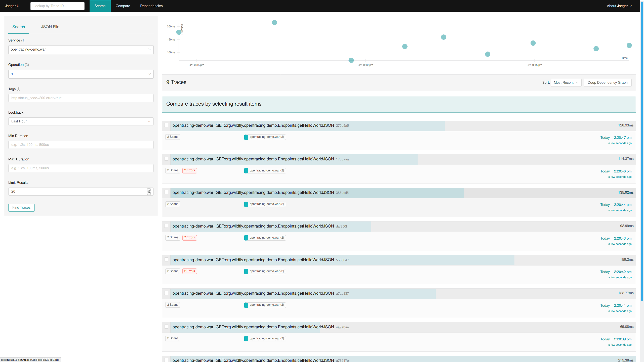Open the Sort dropdown set to Most Recent
644x362 pixels.
click(x=566, y=83)
